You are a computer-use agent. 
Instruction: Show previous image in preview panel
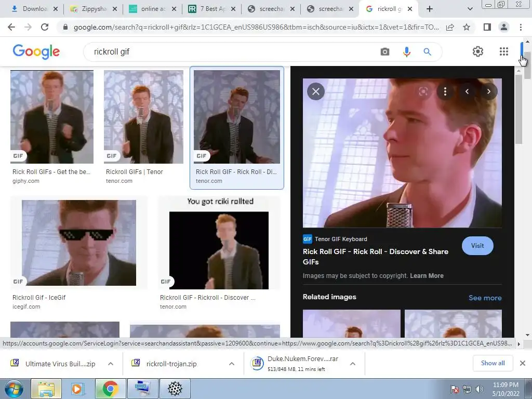tap(467, 91)
